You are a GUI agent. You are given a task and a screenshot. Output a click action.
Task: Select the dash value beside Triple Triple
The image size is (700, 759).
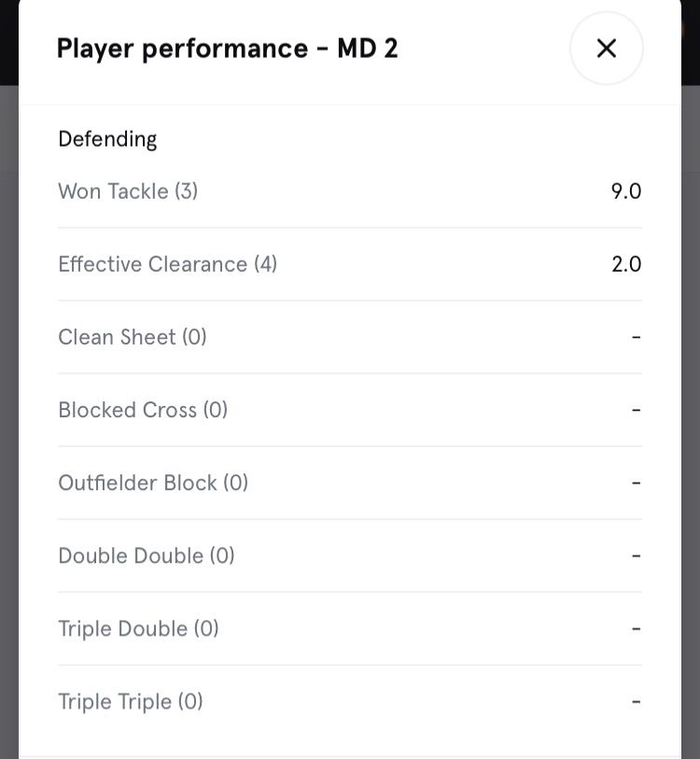click(636, 701)
